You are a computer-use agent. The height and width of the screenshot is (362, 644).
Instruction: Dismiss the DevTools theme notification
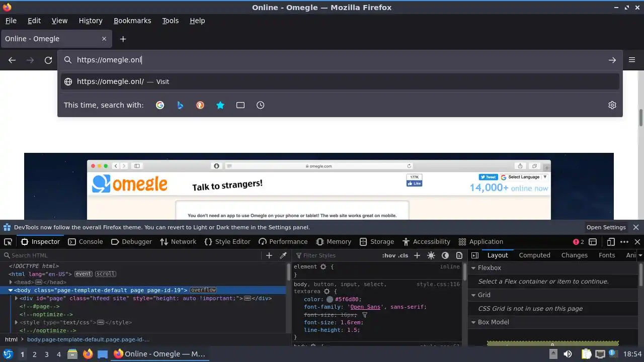click(636, 227)
